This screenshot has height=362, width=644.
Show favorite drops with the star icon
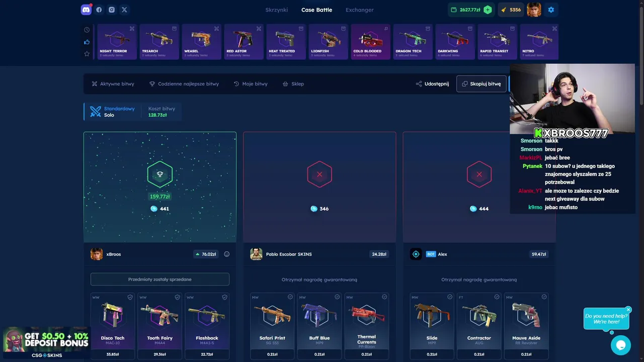87,54
